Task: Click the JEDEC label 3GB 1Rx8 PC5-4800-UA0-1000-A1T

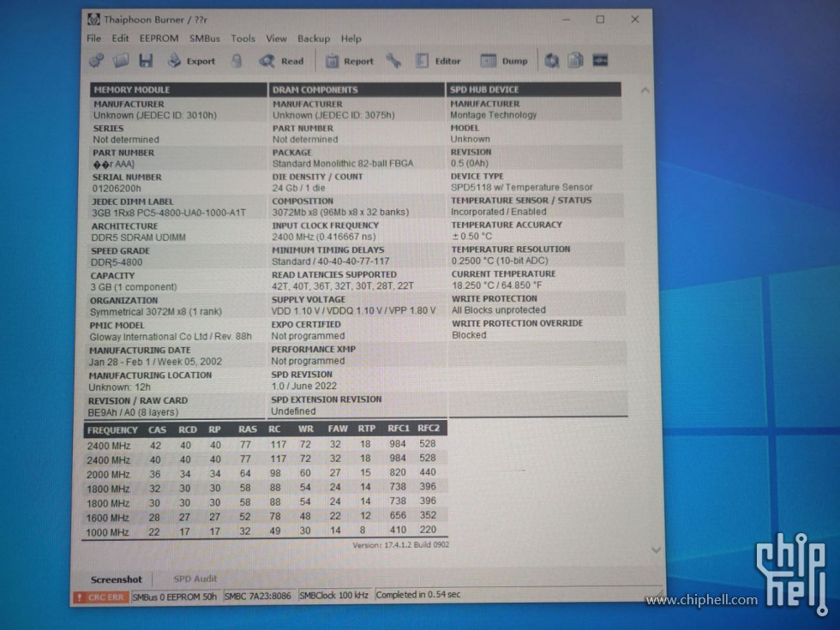Action: point(169,213)
